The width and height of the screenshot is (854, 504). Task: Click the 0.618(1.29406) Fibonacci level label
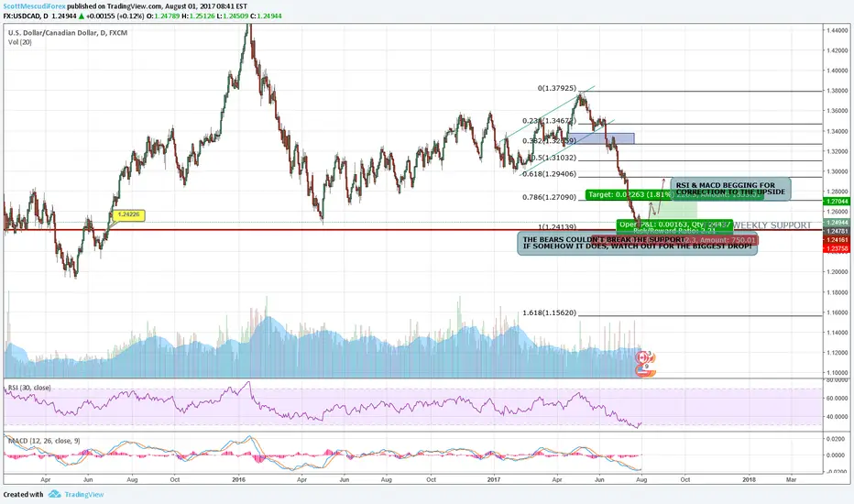point(549,174)
